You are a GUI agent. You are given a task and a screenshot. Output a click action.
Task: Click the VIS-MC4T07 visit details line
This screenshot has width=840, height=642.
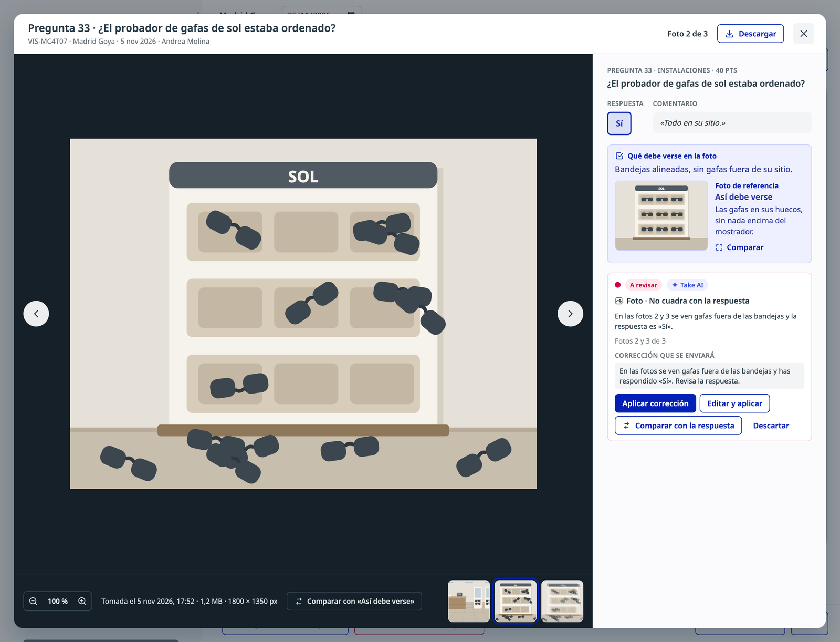(x=119, y=42)
